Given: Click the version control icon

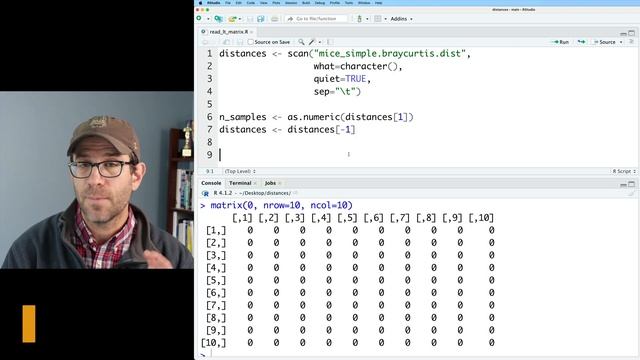Looking at the screenshot, I should coord(360,19).
